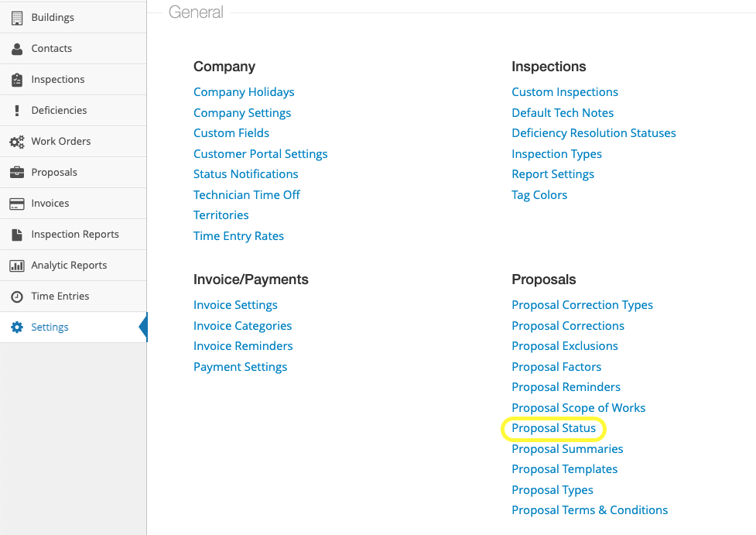Click the Proposals briefcase icon

17,173
